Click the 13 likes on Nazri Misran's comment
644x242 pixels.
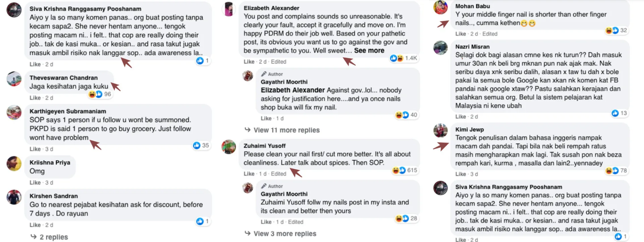point(619,113)
